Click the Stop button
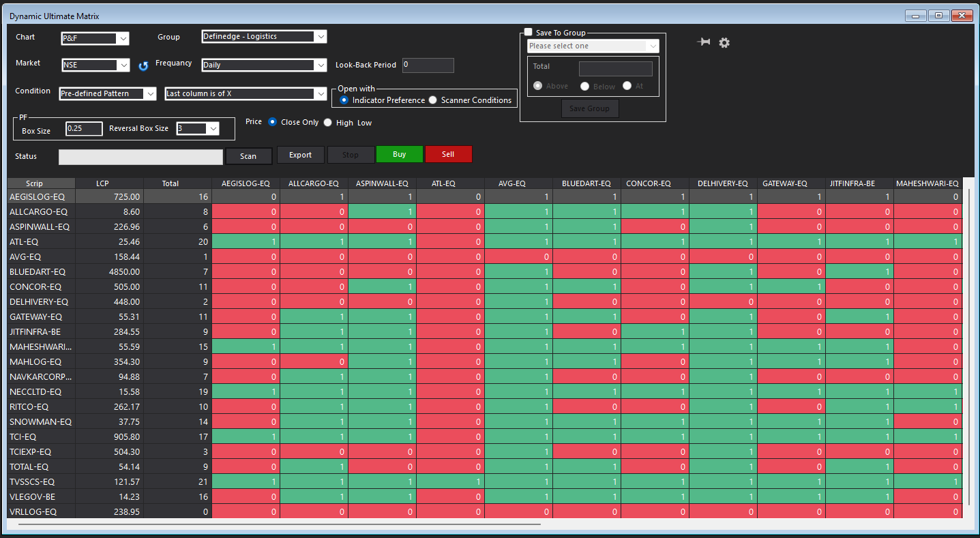 (351, 155)
